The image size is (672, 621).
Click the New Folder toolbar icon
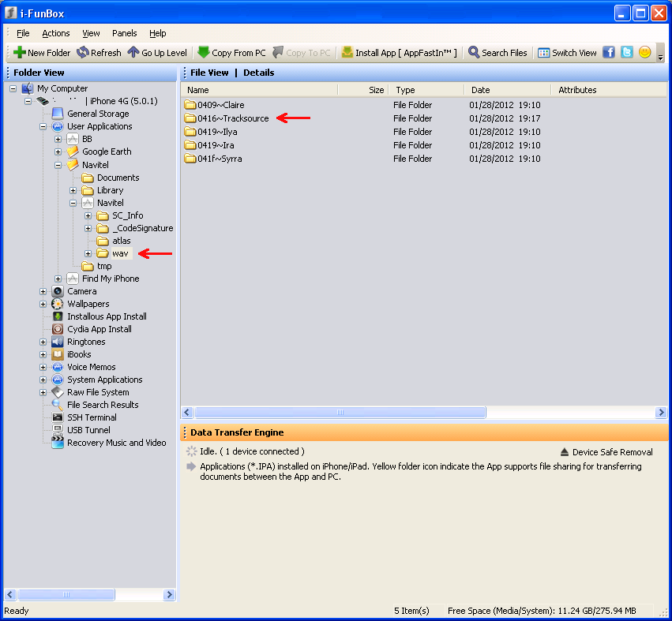click(19, 53)
